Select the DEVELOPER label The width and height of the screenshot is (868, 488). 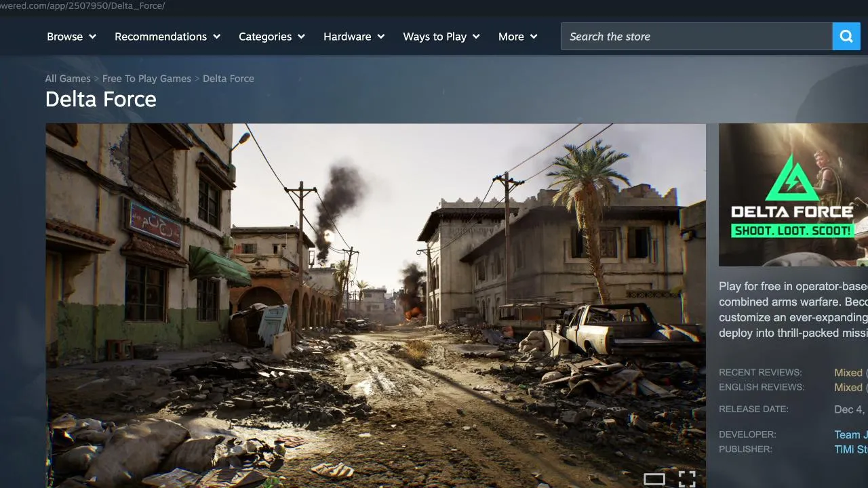[x=747, y=434]
